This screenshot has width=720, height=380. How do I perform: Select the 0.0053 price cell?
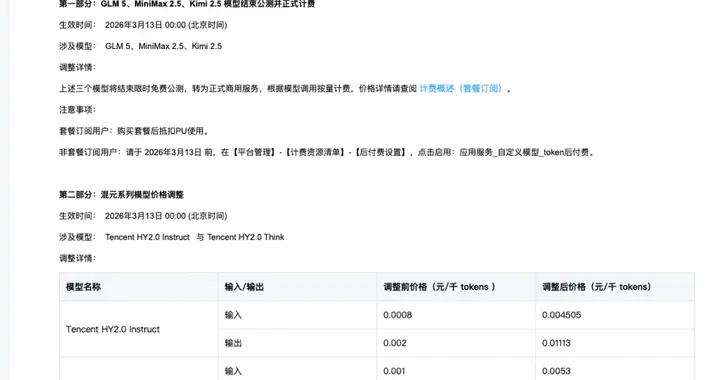pyautogui.click(x=615, y=369)
